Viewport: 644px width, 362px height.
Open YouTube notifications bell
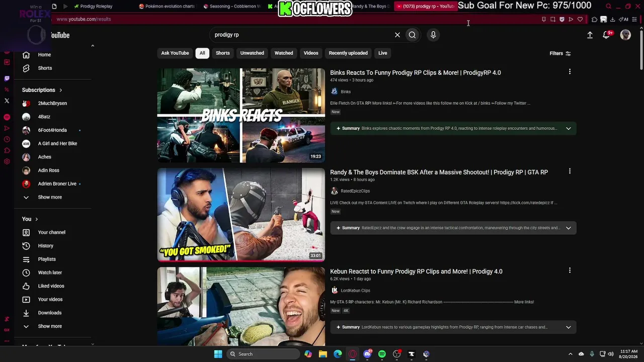pos(606,35)
